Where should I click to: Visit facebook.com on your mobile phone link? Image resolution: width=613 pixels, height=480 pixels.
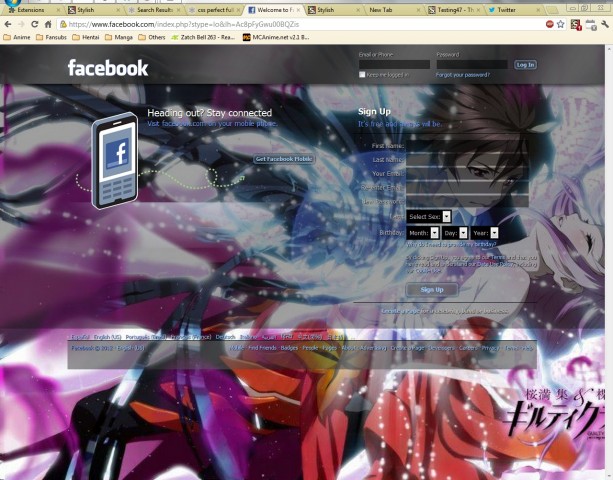212,124
